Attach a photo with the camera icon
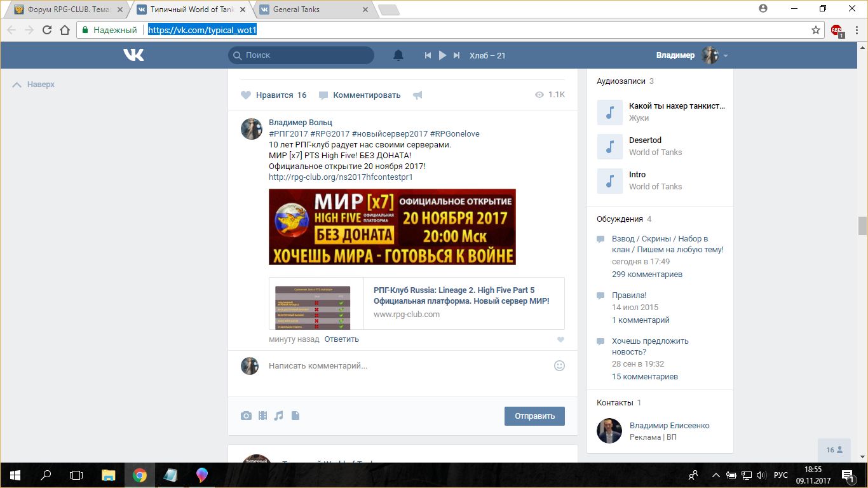The image size is (868, 488). click(x=246, y=416)
